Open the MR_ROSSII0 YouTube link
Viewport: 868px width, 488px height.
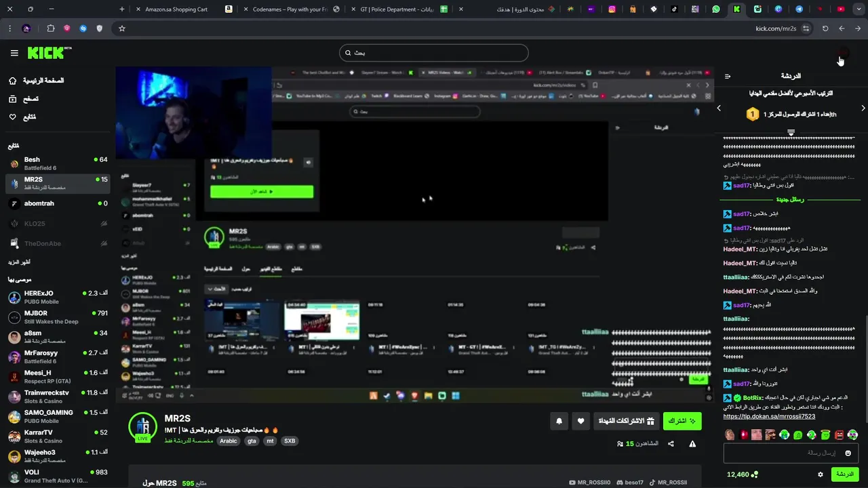tap(589, 483)
